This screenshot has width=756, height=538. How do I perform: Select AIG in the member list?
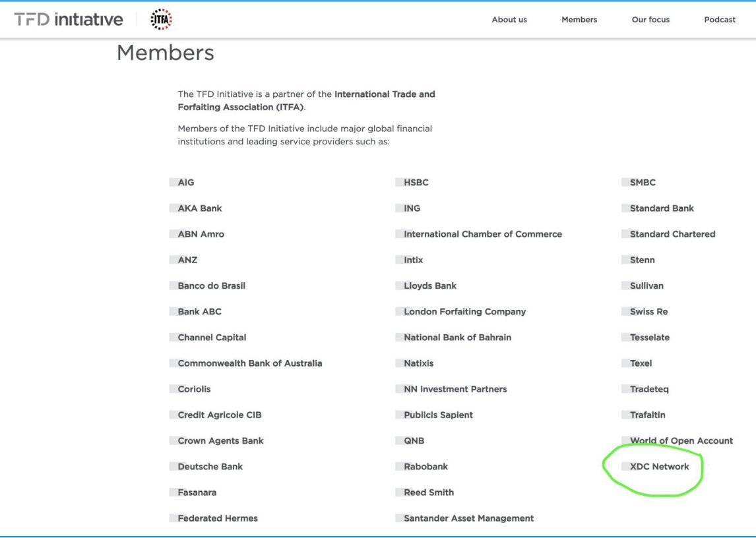(185, 182)
